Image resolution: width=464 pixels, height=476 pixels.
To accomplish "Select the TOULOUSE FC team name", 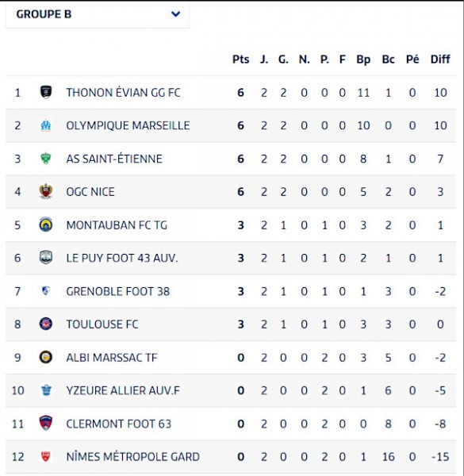I will pyautogui.click(x=102, y=324).
